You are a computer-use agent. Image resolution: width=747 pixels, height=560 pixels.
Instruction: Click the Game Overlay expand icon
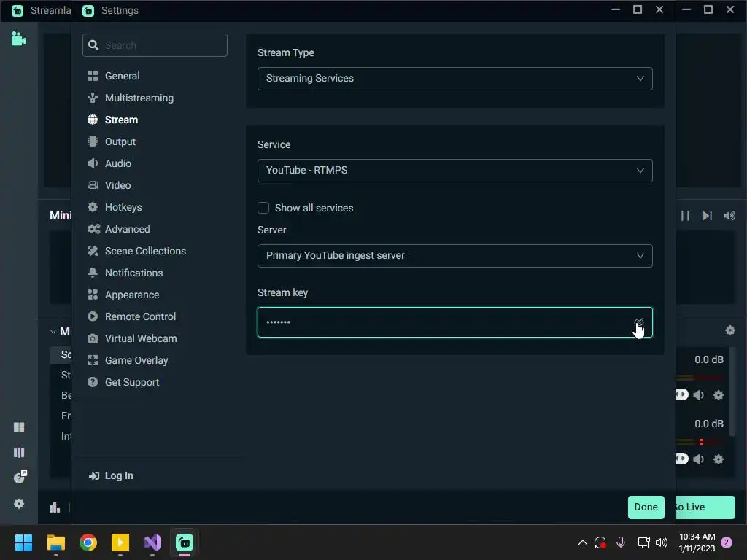click(93, 361)
